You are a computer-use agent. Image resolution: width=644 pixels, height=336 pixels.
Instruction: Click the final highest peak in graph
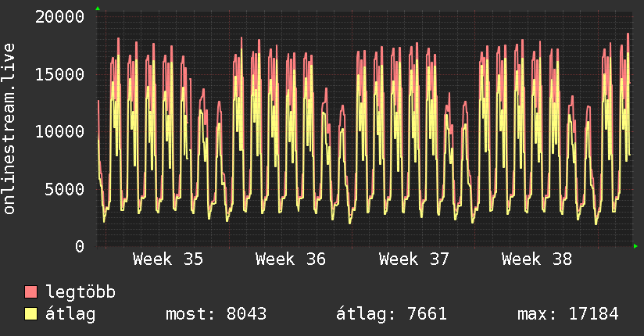click(628, 34)
